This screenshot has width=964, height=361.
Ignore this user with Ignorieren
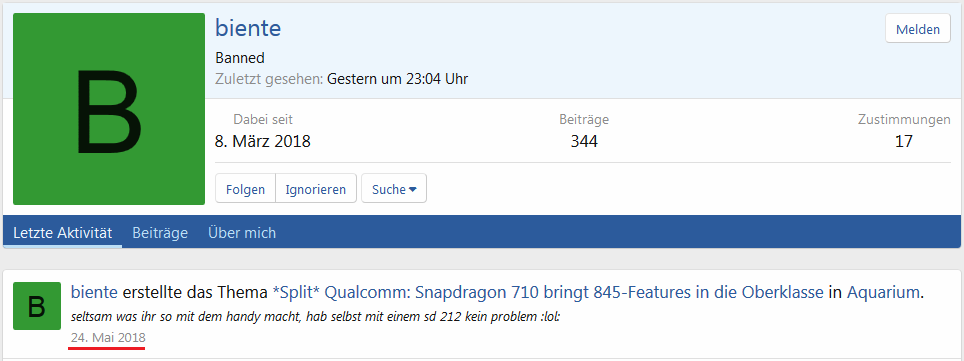[x=316, y=189]
